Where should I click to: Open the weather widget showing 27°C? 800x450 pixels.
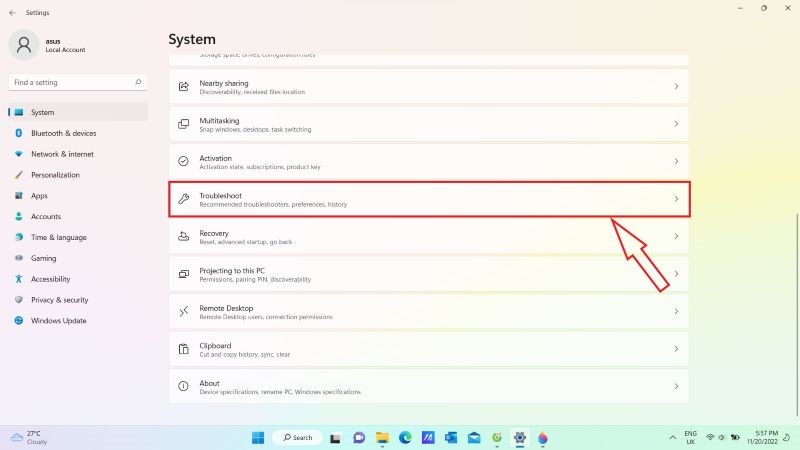[30, 438]
